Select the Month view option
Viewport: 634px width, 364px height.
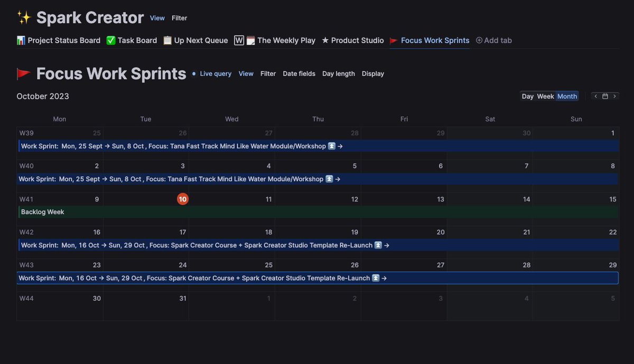coord(567,96)
